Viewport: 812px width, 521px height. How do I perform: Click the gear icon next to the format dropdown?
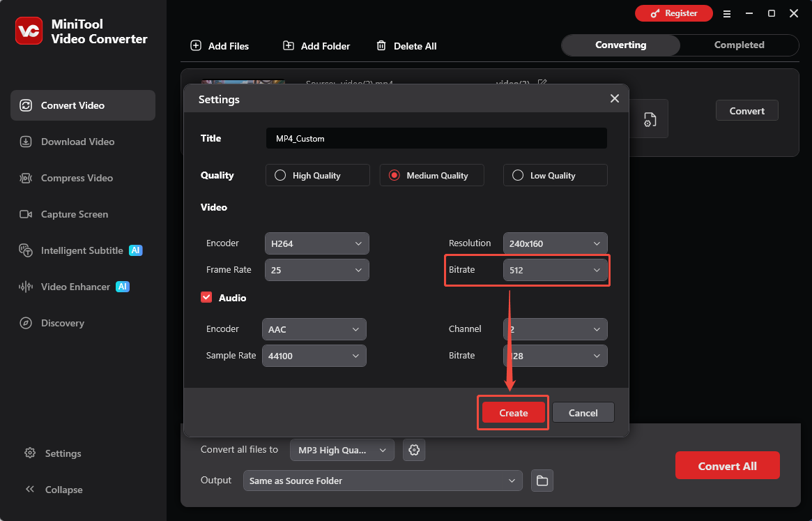pos(414,450)
